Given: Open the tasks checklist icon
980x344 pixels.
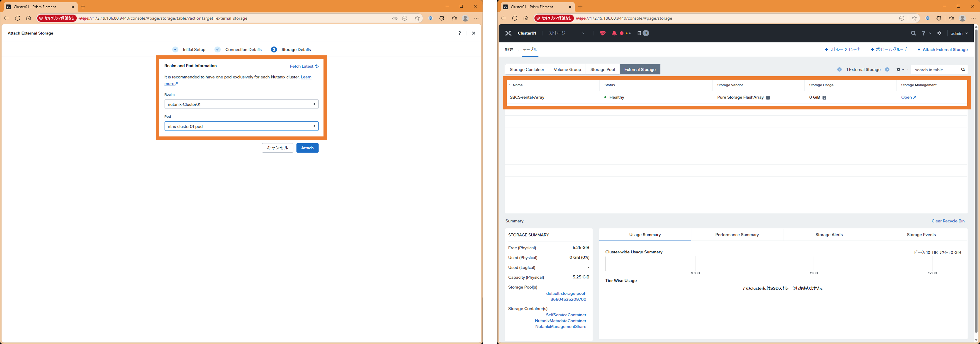Looking at the screenshot, I should (x=639, y=33).
